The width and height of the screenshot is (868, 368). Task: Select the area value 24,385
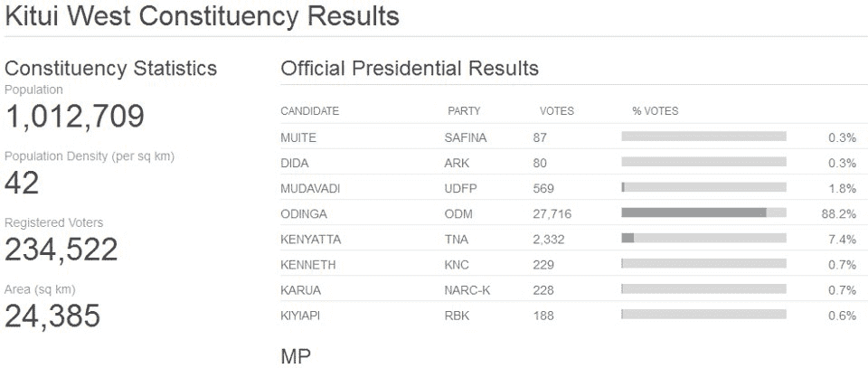pyautogui.click(x=52, y=316)
